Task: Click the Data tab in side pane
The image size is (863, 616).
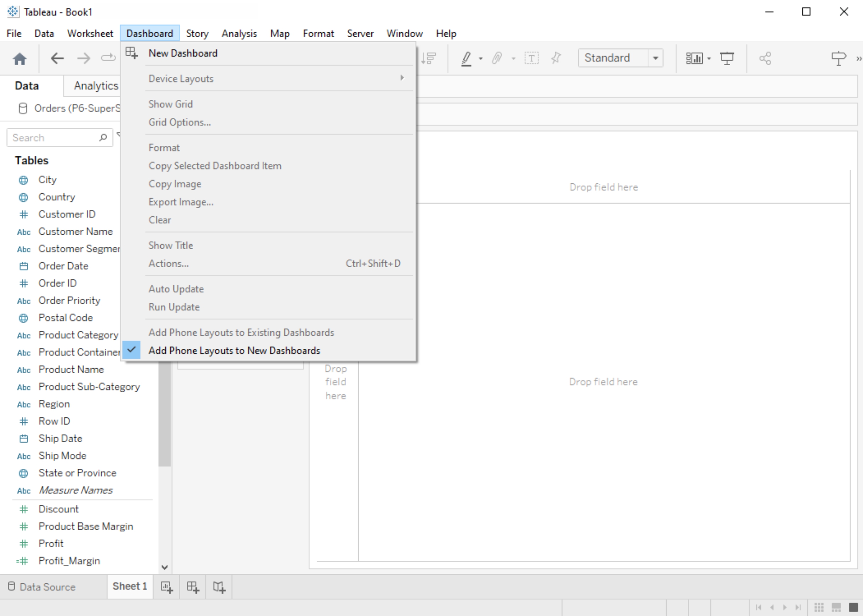Action: tap(27, 86)
